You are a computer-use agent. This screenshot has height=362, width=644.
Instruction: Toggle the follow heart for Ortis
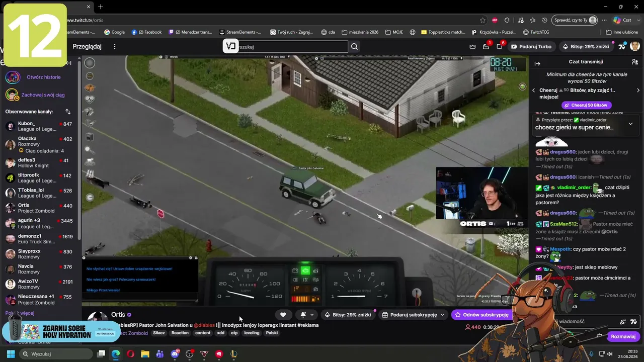pos(283,315)
